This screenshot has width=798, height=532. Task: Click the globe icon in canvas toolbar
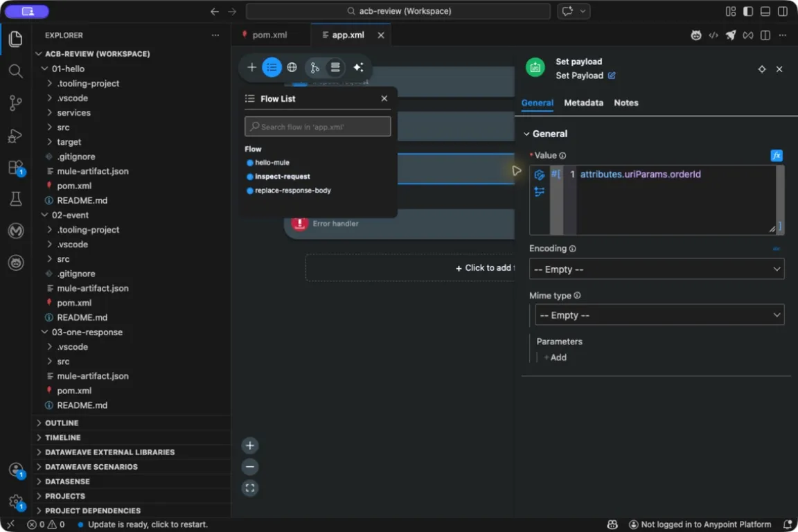292,67
